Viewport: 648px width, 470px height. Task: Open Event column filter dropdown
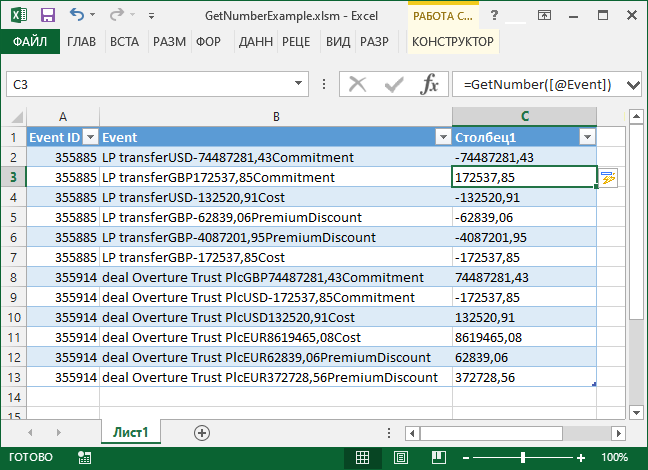coord(443,137)
